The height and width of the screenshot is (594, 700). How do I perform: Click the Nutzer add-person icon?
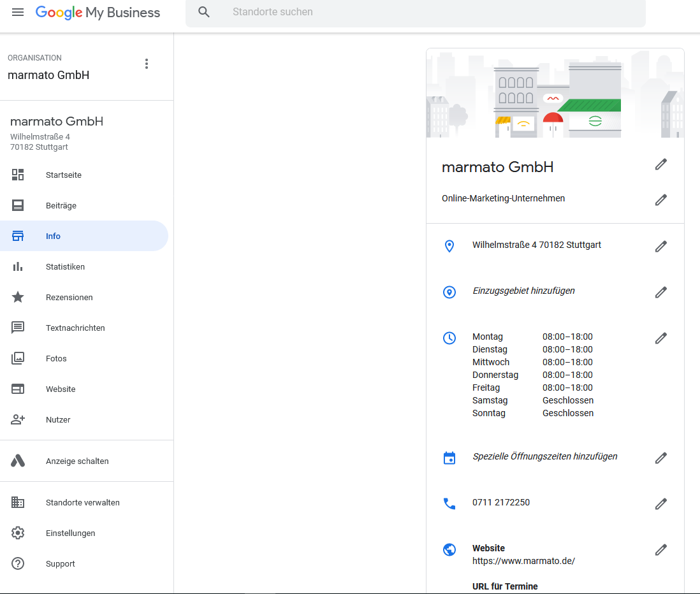[x=17, y=419]
